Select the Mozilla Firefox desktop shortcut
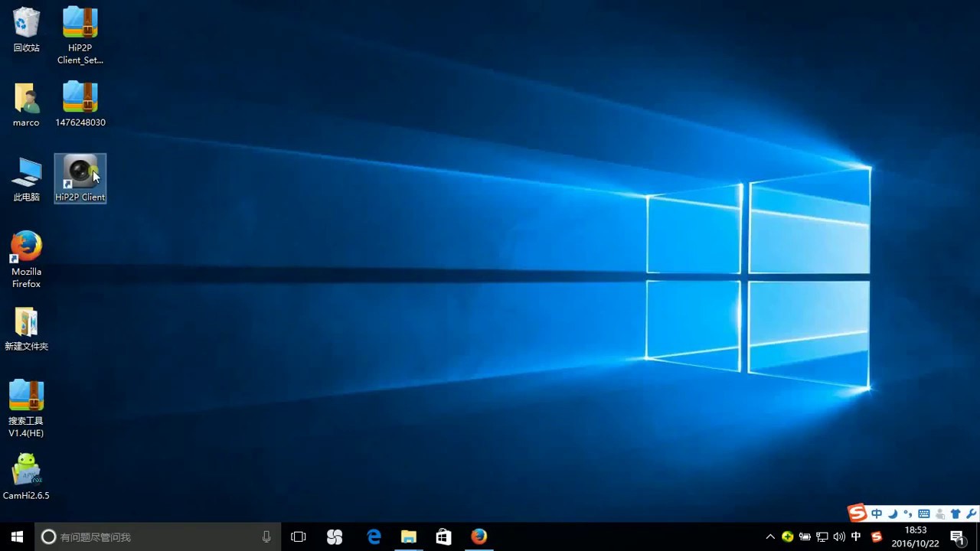Image resolution: width=980 pixels, height=551 pixels. click(x=26, y=259)
